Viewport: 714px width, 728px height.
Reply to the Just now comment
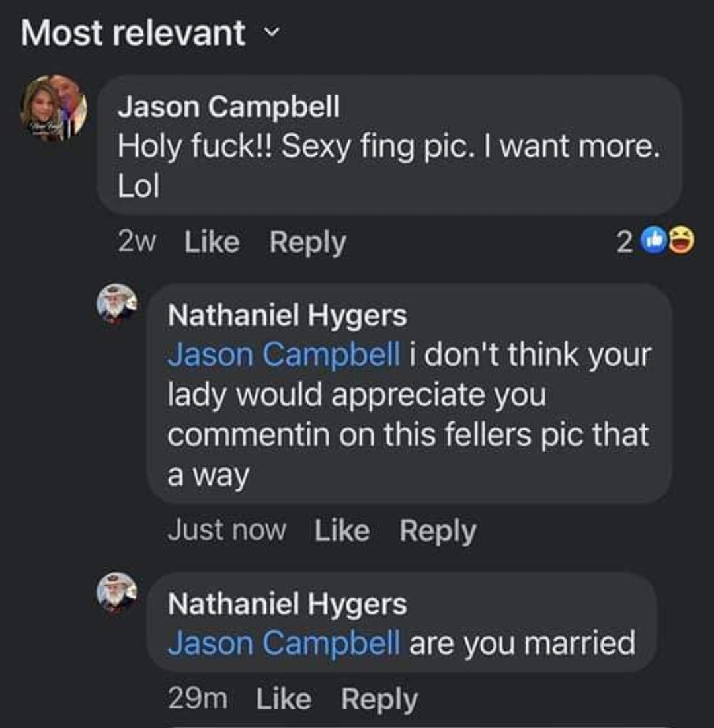pos(438,531)
